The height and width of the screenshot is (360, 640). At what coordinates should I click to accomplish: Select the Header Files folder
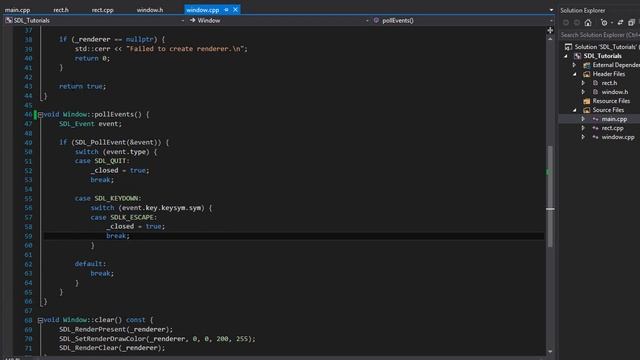click(x=609, y=74)
